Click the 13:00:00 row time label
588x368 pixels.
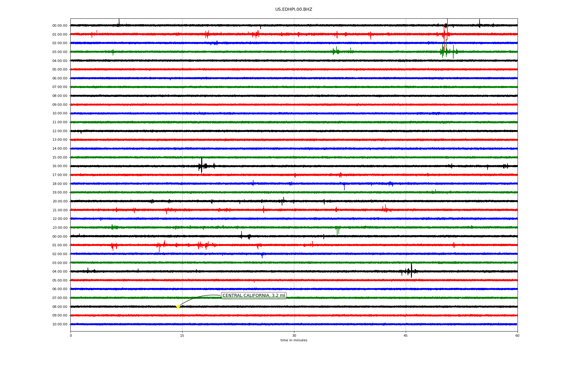click(x=60, y=140)
